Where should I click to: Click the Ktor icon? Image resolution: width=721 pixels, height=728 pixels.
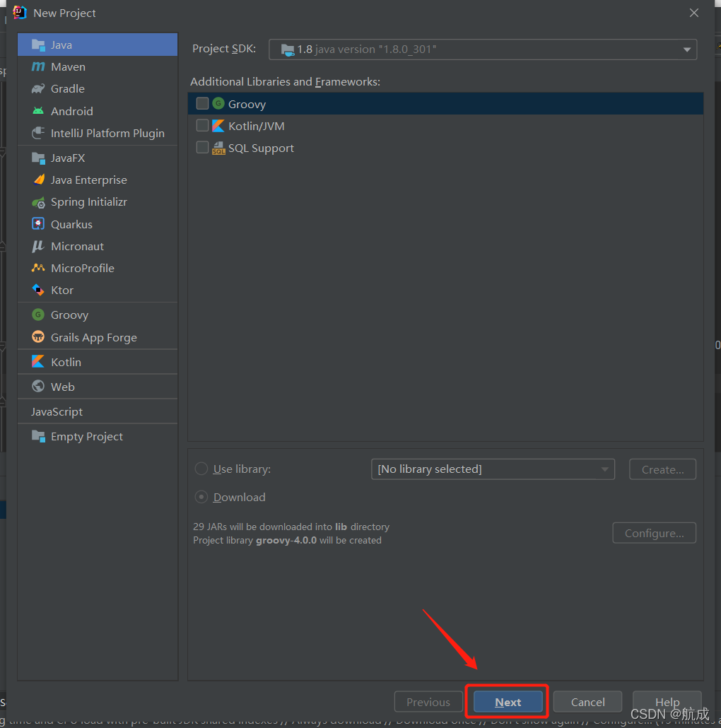38,290
